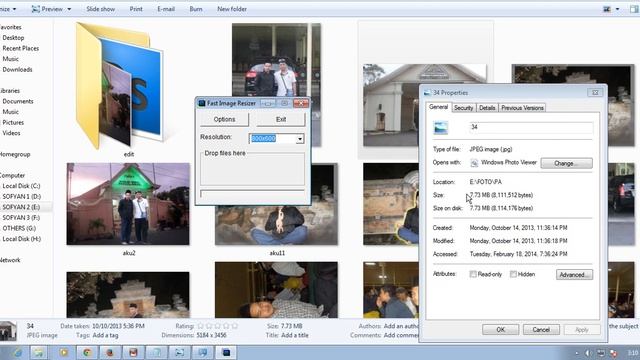Select OTHERS (G:) drive

click(19, 228)
